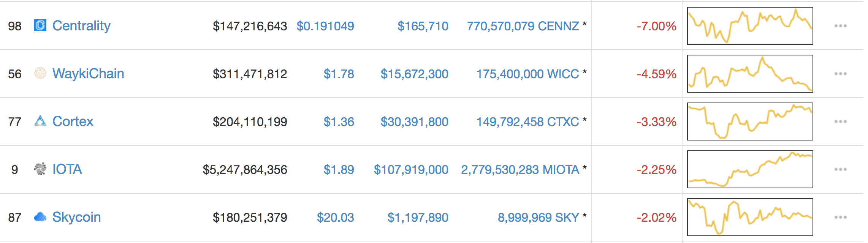Click Cortex volume $30,391,800
Viewport: 868px width, 243px height.
415,122
